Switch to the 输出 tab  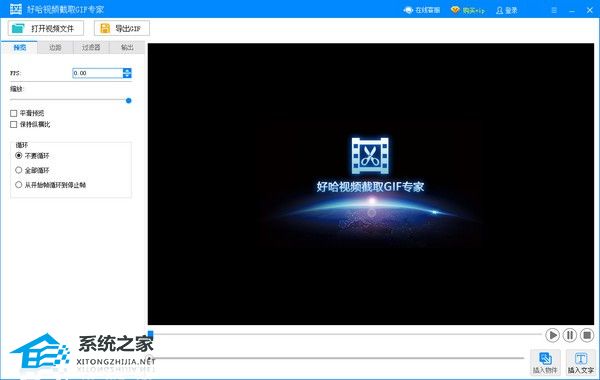127,47
